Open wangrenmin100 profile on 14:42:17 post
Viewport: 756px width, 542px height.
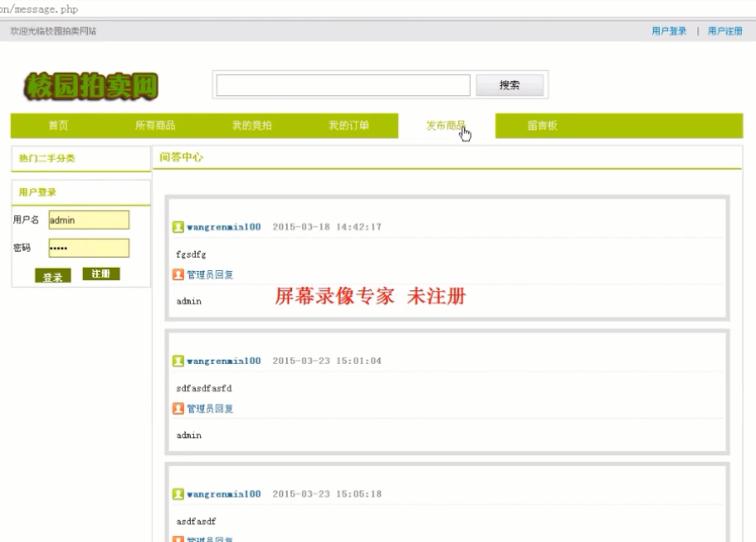[x=224, y=227]
